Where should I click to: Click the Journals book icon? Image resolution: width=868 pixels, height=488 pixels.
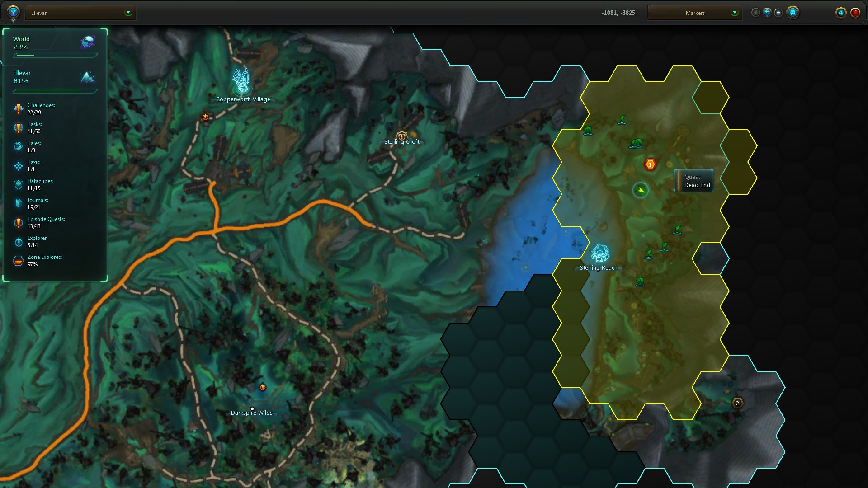[18, 204]
